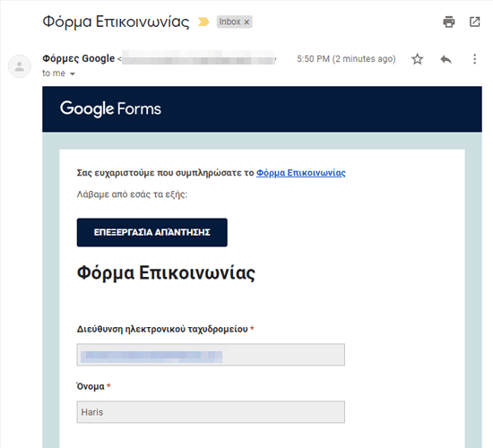This screenshot has width=493, height=448.
Task: Star the message from Φόρμες Google
Action: (417, 59)
